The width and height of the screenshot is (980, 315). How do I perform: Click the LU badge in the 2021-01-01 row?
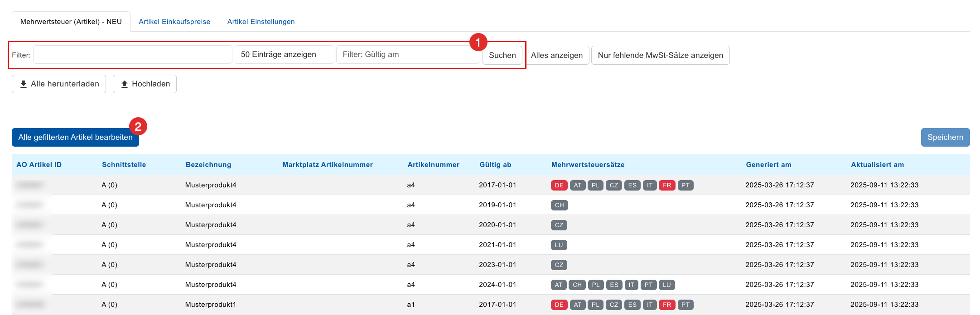point(559,245)
